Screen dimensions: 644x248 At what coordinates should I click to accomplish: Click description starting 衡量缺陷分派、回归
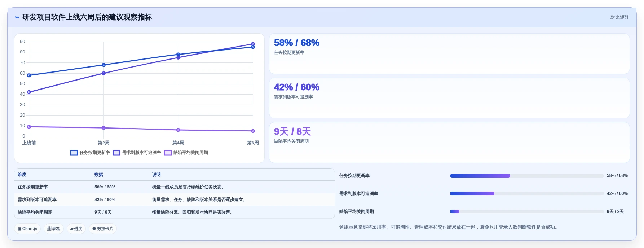[193, 212]
